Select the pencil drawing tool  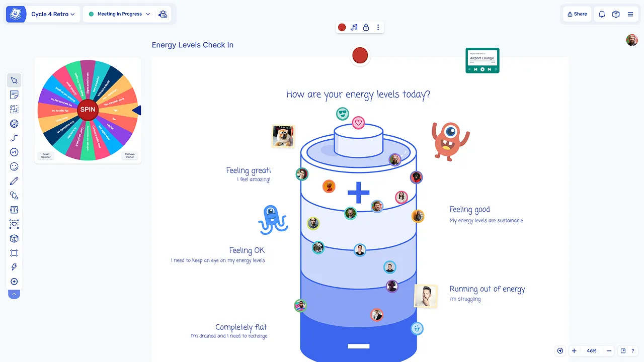(14, 181)
